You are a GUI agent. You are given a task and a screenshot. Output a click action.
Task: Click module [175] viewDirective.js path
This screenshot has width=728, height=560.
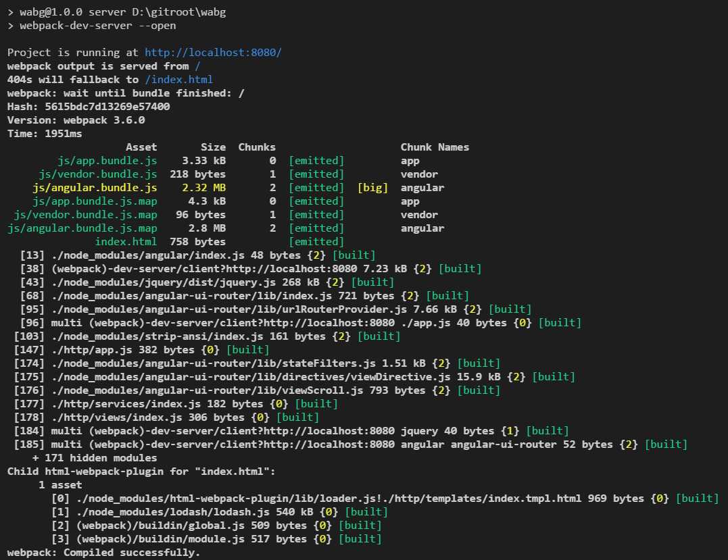pos(251,376)
